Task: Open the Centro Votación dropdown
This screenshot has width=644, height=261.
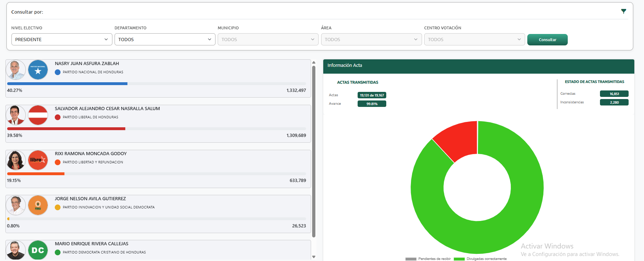Action: pos(474,39)
